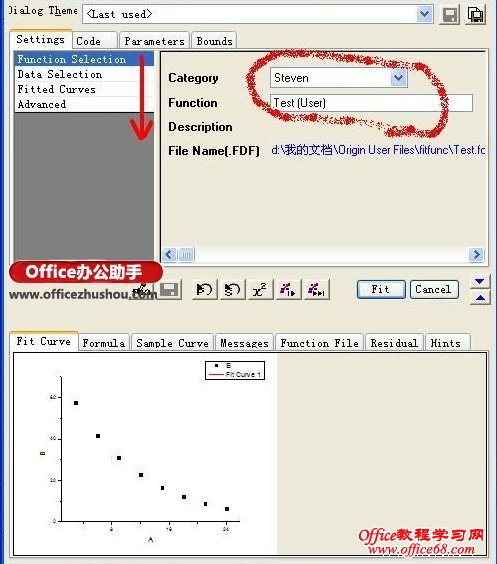Switch to the Code tab
The image size is (497, 564).
(95, 41)
